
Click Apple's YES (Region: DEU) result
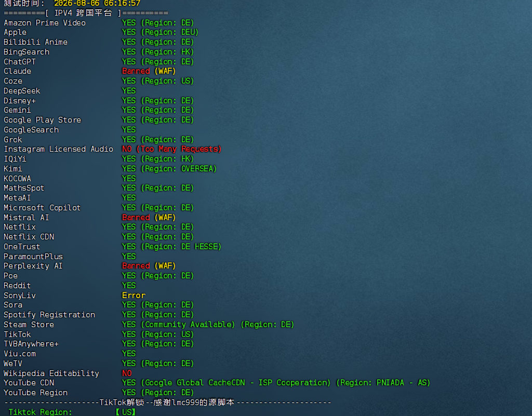coord(160,32)
